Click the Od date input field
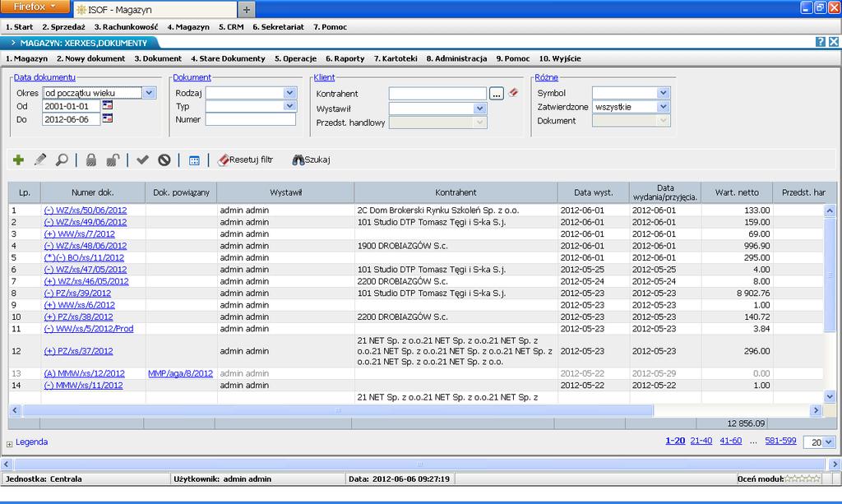842x504 pixels. [x=71, y=106]
